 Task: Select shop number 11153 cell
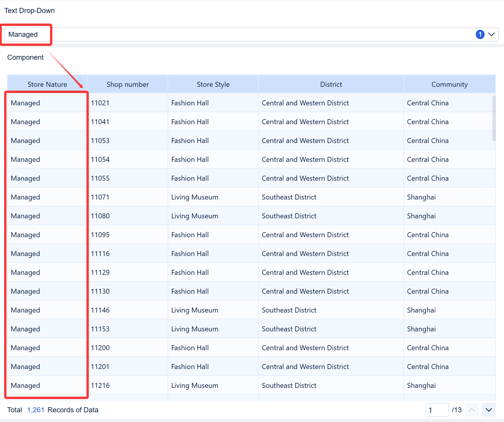(x=128, y=329)
